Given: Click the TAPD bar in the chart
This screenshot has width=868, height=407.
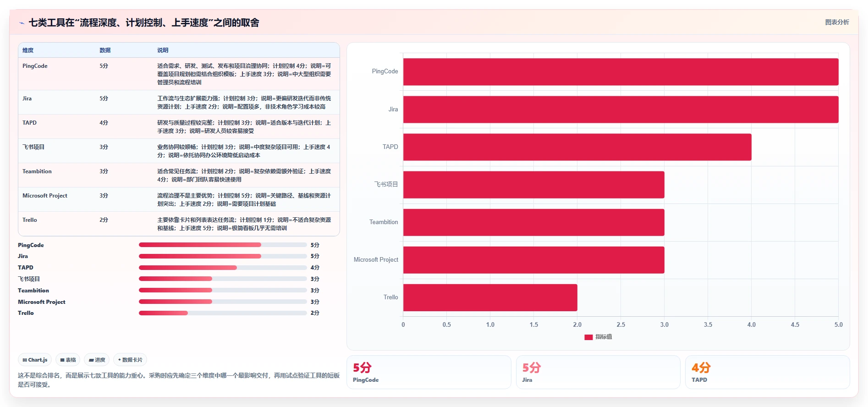Looking at the screenshot, I should (x=577, y=147).
